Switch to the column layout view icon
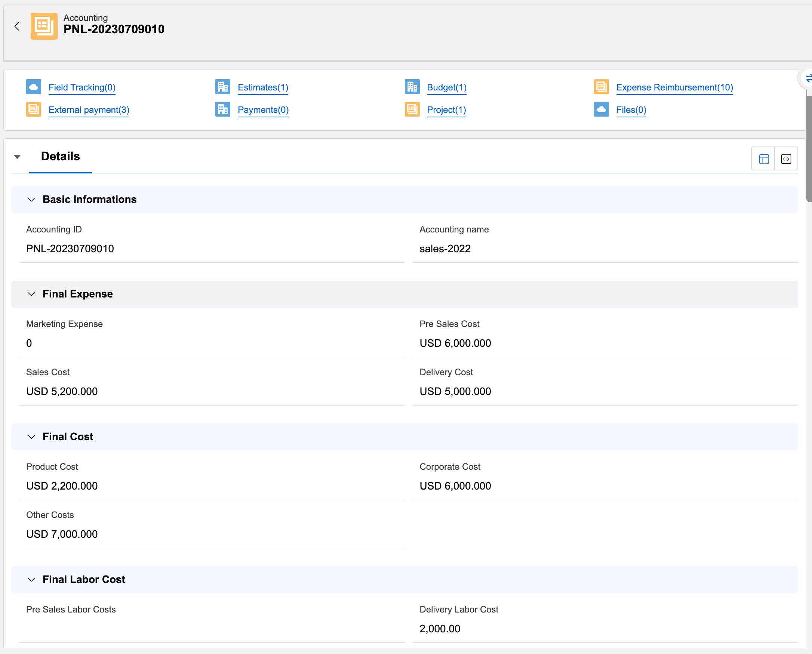The height and width of the screenshot is (654, 812). (x=763, y=159)
